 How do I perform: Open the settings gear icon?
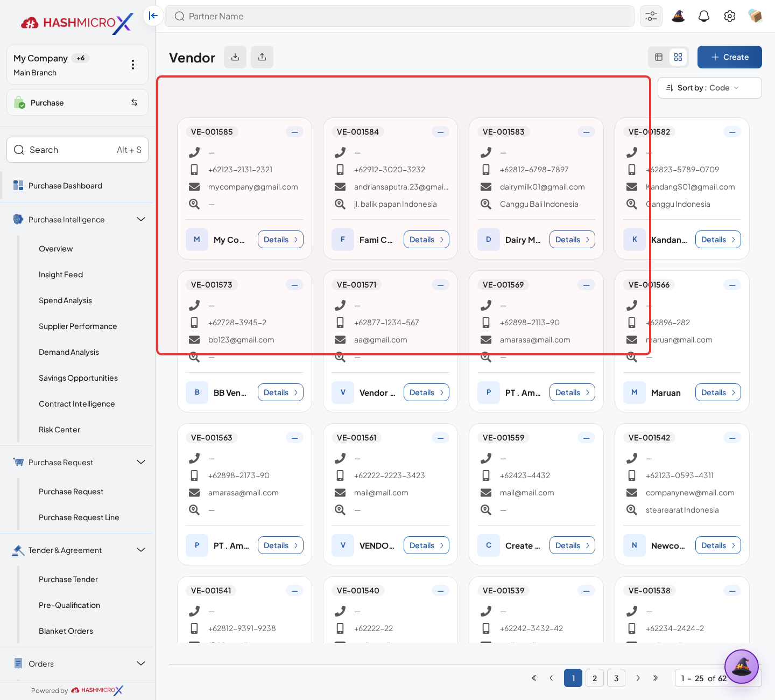[730, 16]
